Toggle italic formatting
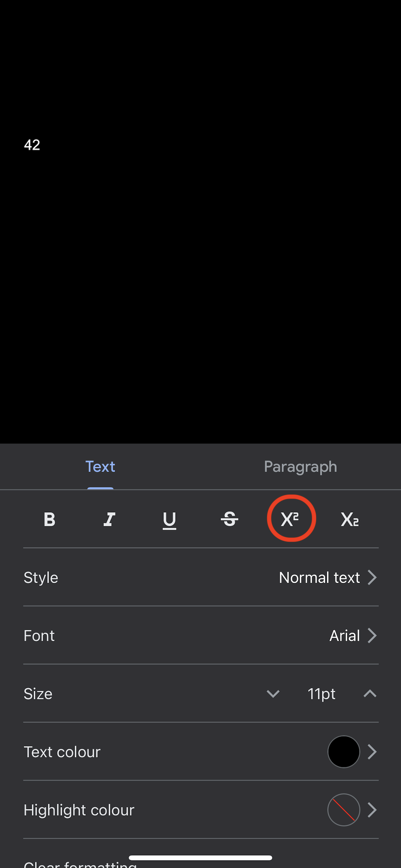This screenshot has height=868, width=401. (x=110, y=519)
